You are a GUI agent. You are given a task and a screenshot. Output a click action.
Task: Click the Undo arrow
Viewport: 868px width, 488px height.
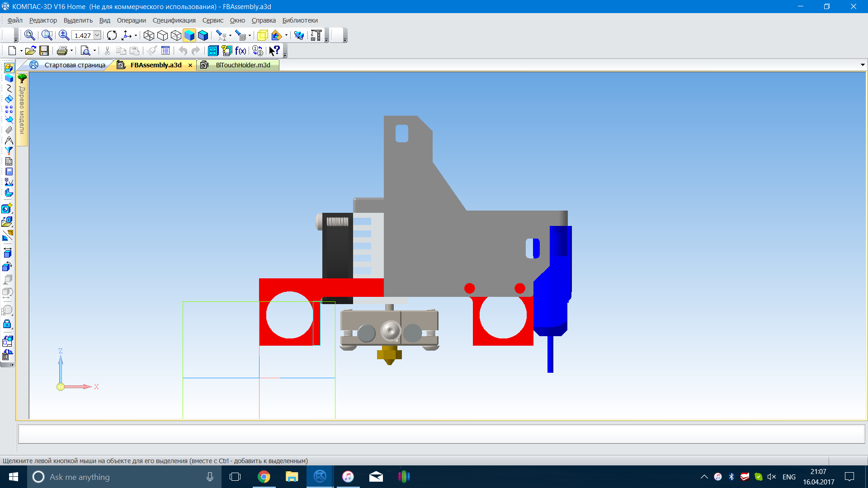tap(183, 51)
